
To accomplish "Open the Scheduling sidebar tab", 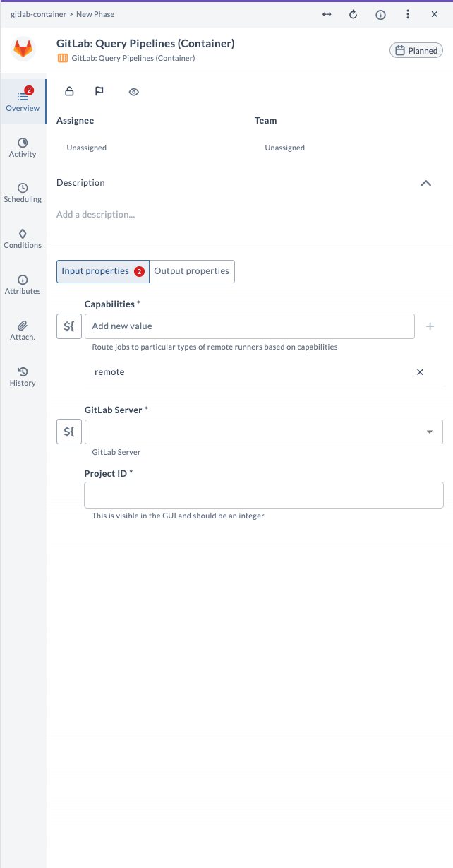I will click(23, 193).
